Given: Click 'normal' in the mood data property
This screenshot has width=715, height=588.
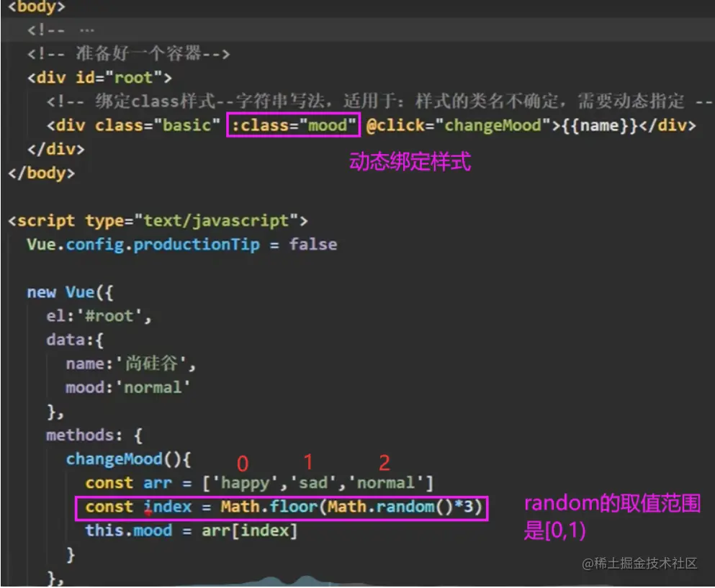Looking at the screenshot, I should (x=153, y=387).
